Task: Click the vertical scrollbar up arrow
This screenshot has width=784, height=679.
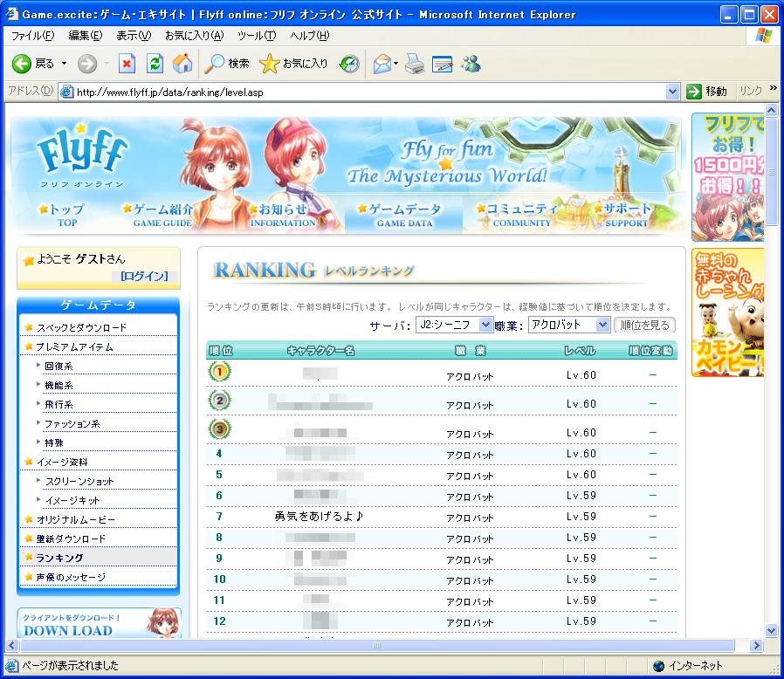Action: pyautogui.click(x=772, y=109)
